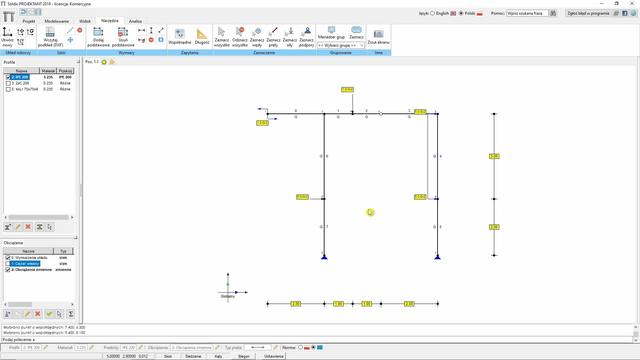The image size is (640, 360).
Task: Click the Obciążenia panel horizontal scrollbar
Action: pos(39,304)
